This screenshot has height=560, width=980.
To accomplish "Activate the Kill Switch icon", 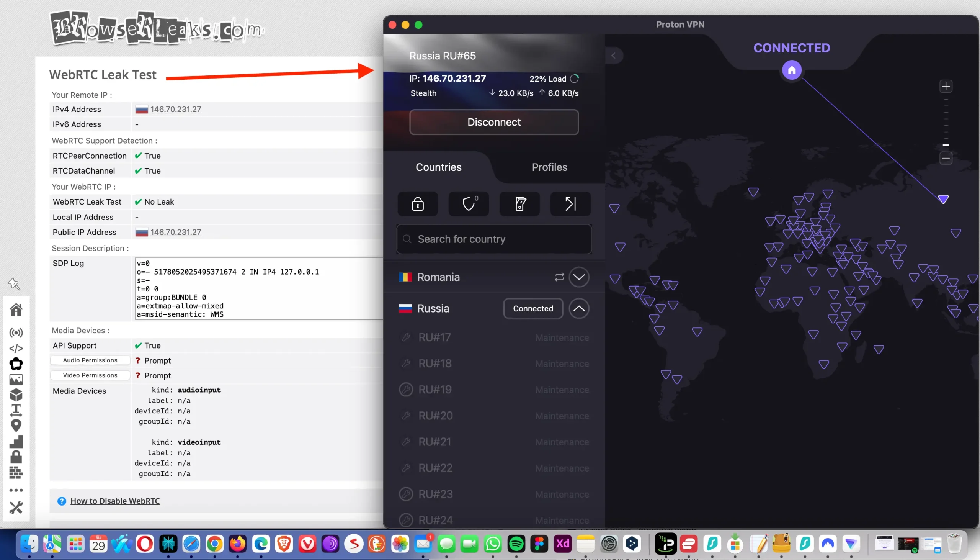I will (x=519, y=204).
